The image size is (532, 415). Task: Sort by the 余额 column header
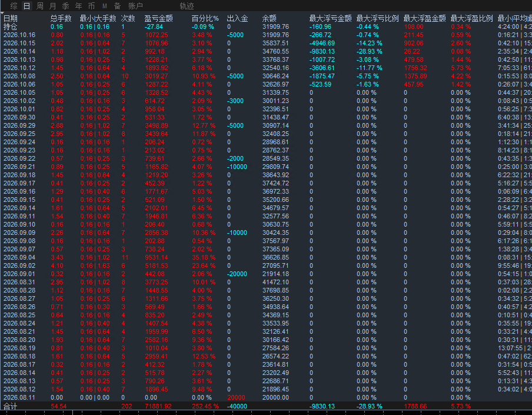tap(270, 18)
